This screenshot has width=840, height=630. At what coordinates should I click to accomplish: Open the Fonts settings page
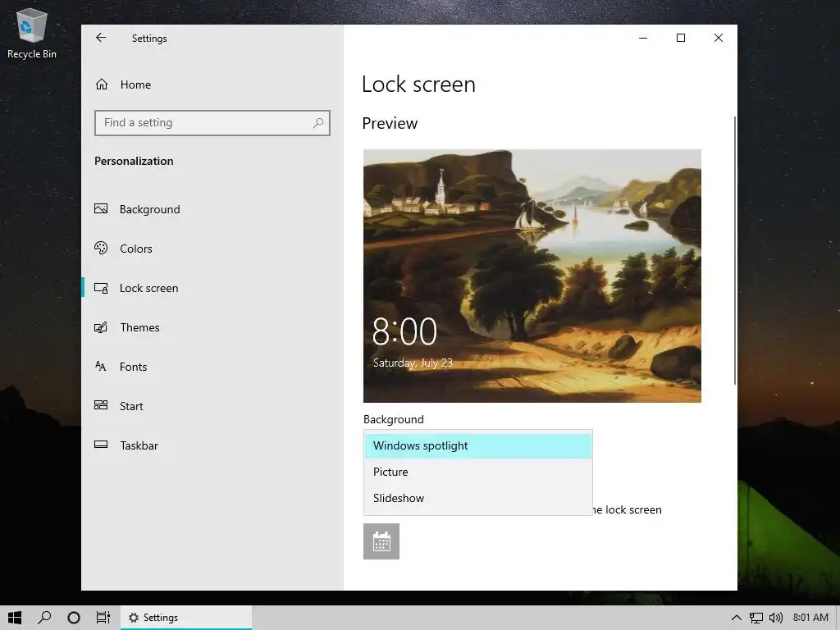[x=212, y=367]
